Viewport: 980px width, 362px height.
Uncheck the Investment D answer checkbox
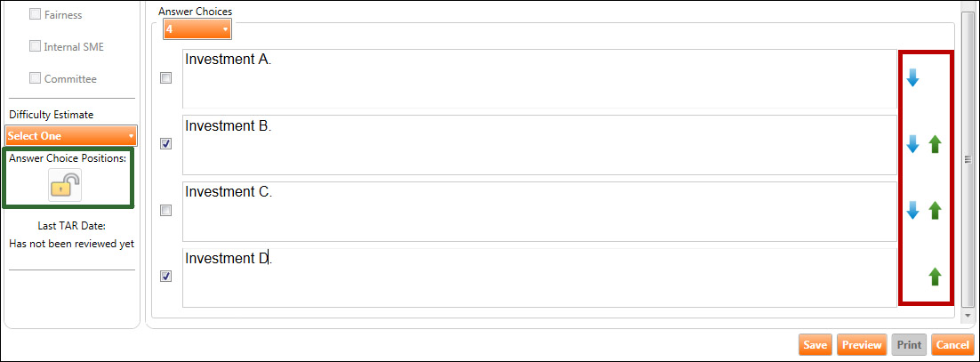[165, 277]
